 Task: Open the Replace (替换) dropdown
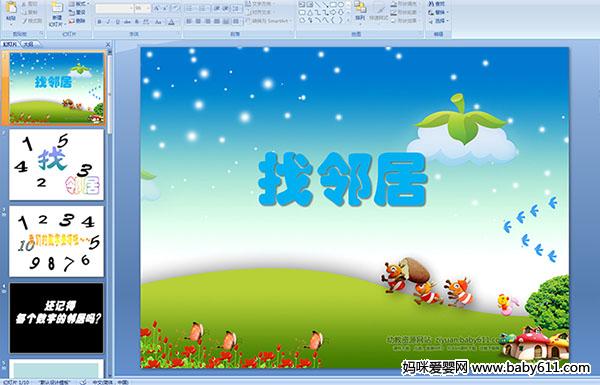[x=439, y=12]
